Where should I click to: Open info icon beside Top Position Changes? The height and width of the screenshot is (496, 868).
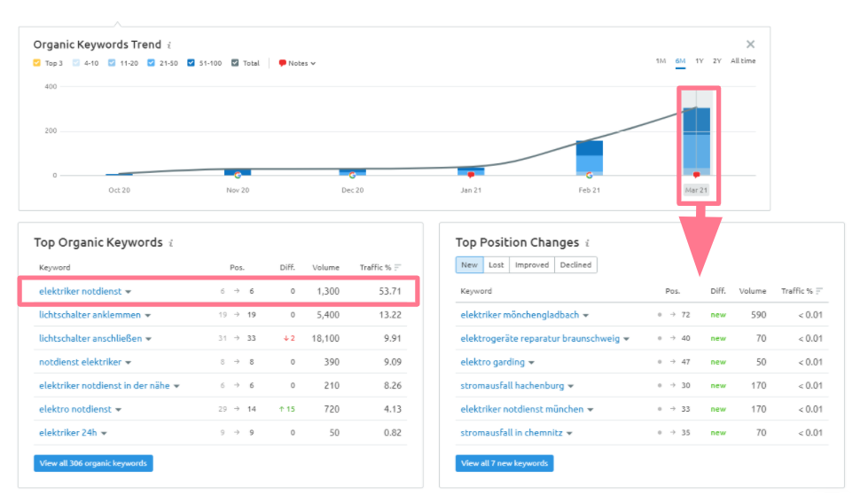587,243
